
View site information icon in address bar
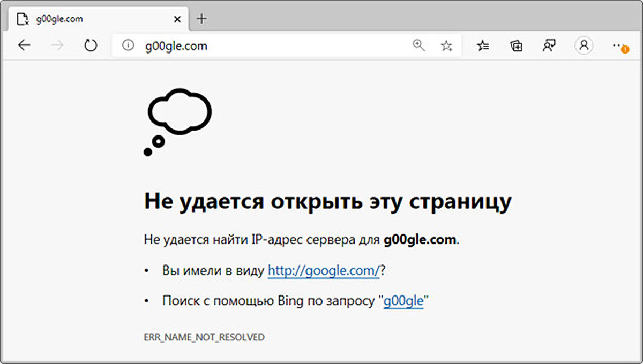click(x=128, y=46)
